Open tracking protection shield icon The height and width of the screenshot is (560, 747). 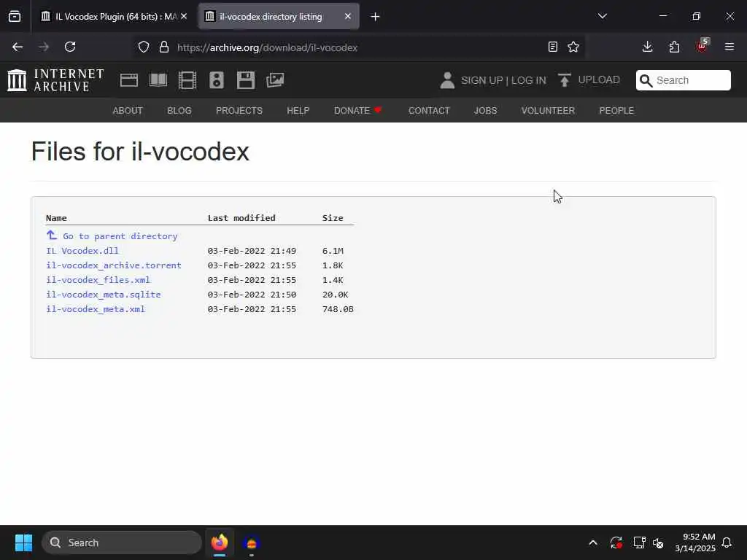coord(144,47)
